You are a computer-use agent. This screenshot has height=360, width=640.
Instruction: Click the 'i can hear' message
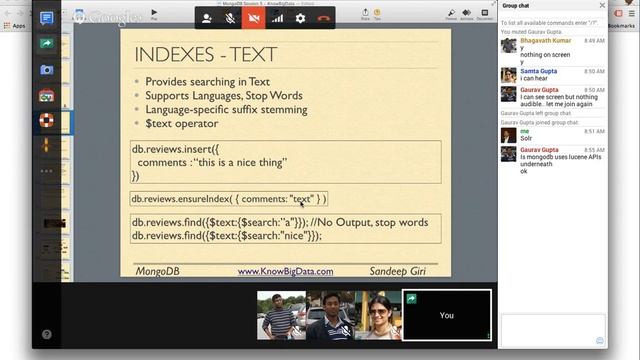pyautogui.click(x=534, y=78)
